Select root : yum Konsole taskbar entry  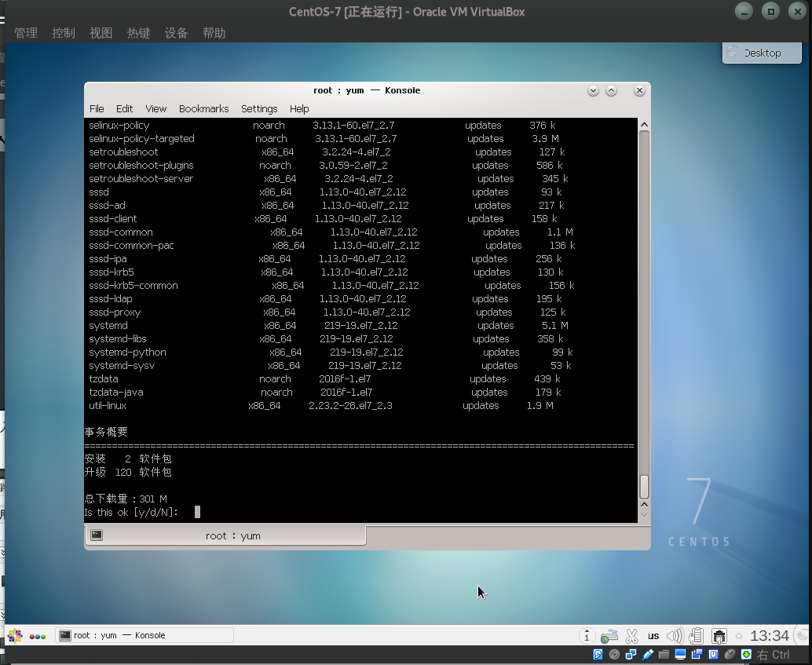click(145, 635)
